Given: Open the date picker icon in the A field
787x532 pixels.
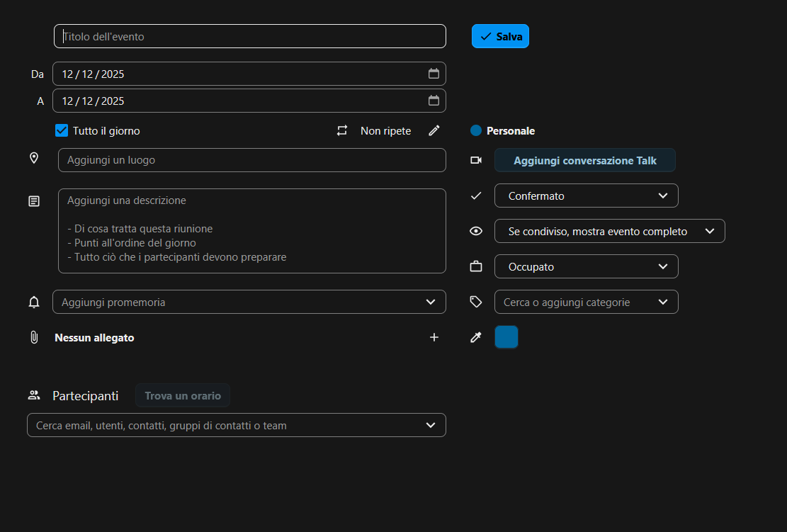Looking at the screenshot, I should click(434, 101).
